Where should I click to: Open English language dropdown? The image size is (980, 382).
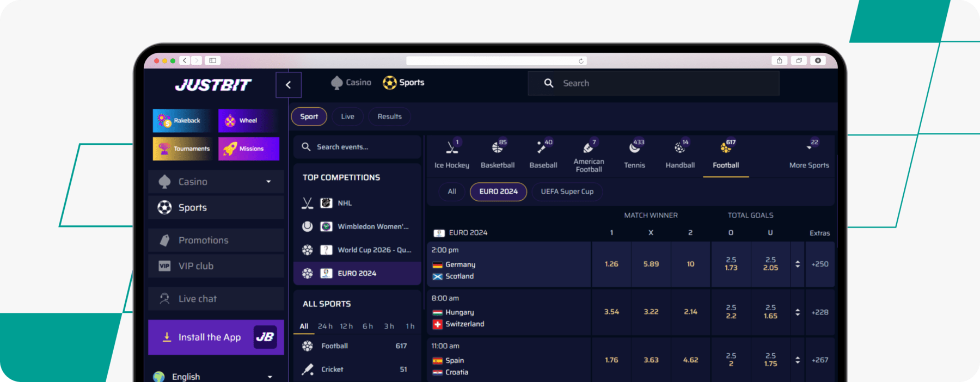click(x=216, y=377)
